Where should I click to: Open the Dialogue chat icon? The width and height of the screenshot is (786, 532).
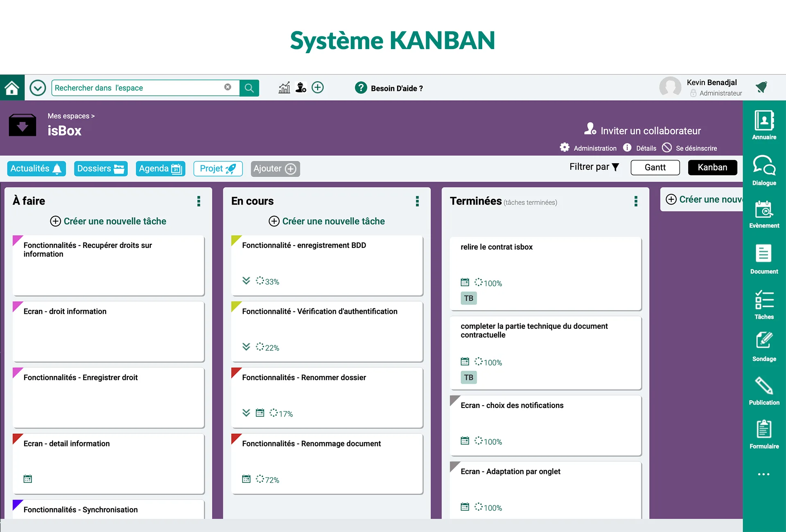[x=764, y=165]
